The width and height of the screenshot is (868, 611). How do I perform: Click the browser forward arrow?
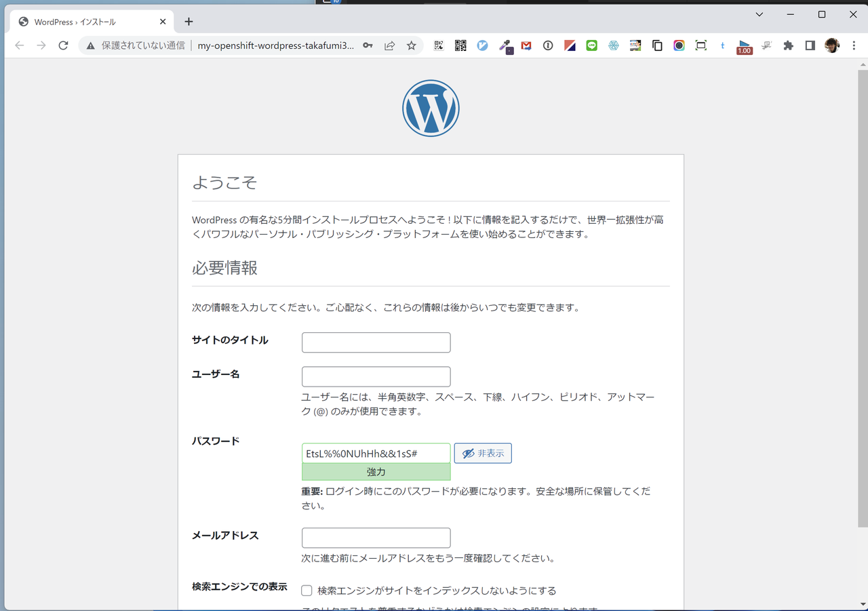point(41,45)
